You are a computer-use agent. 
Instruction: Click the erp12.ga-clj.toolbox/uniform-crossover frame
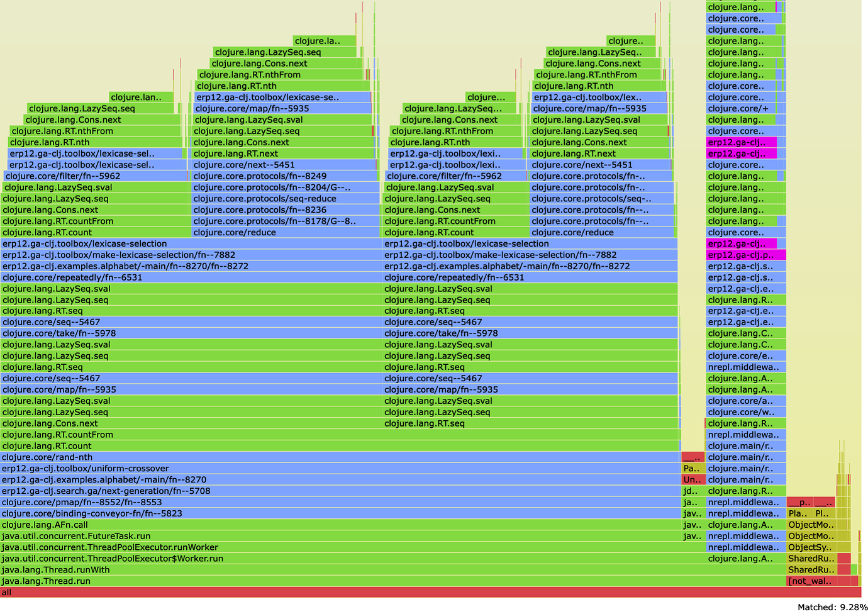[340, 468]
